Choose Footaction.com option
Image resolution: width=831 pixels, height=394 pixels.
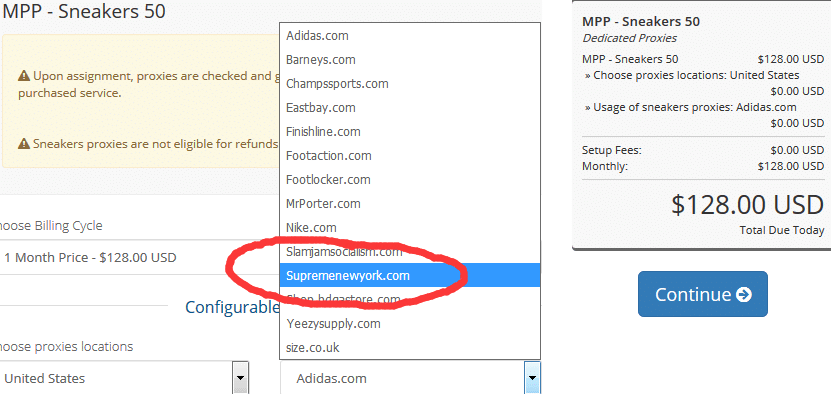coord(410,156)
